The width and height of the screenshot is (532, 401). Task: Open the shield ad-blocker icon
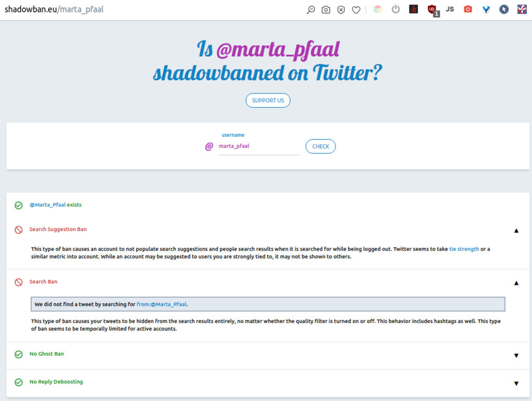click(x=341, y=9)
